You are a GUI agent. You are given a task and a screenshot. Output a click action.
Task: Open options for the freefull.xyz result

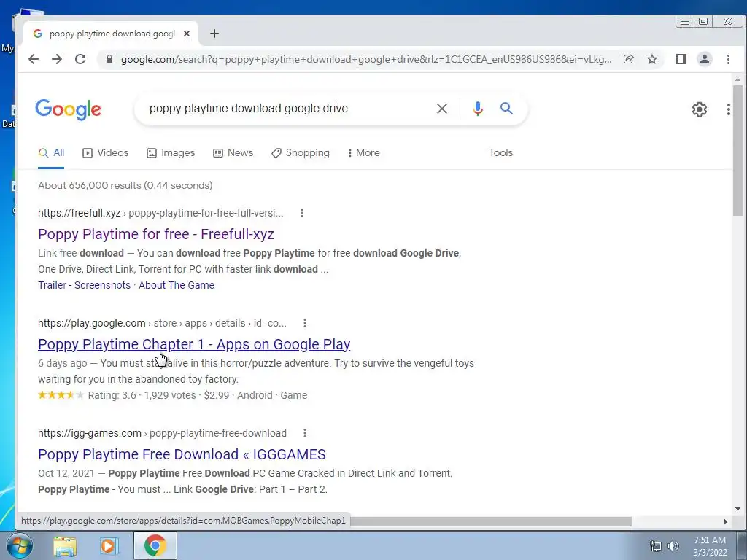pyautogui.click(x=301, y=213)
